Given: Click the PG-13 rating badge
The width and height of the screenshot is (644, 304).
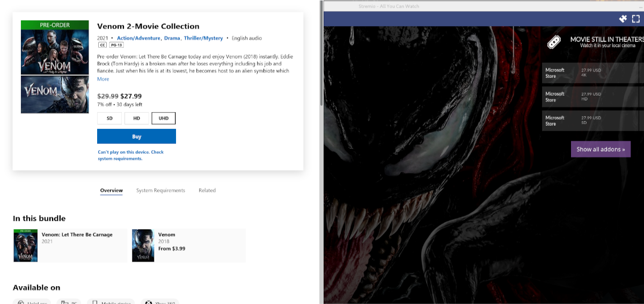Looking at the screenshot, I should pyautogui.click(x=116, y=45).
